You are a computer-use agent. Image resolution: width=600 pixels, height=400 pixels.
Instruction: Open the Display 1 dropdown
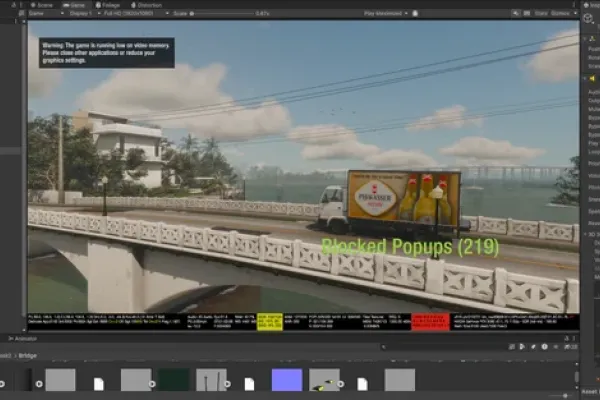85,13
